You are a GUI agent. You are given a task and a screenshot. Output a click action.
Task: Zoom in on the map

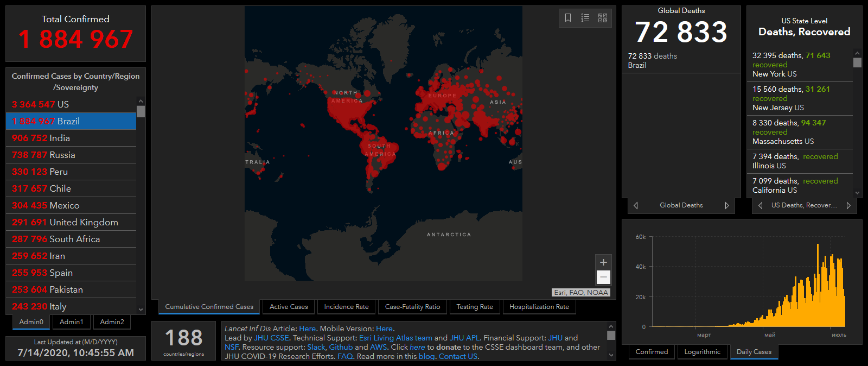603,262
